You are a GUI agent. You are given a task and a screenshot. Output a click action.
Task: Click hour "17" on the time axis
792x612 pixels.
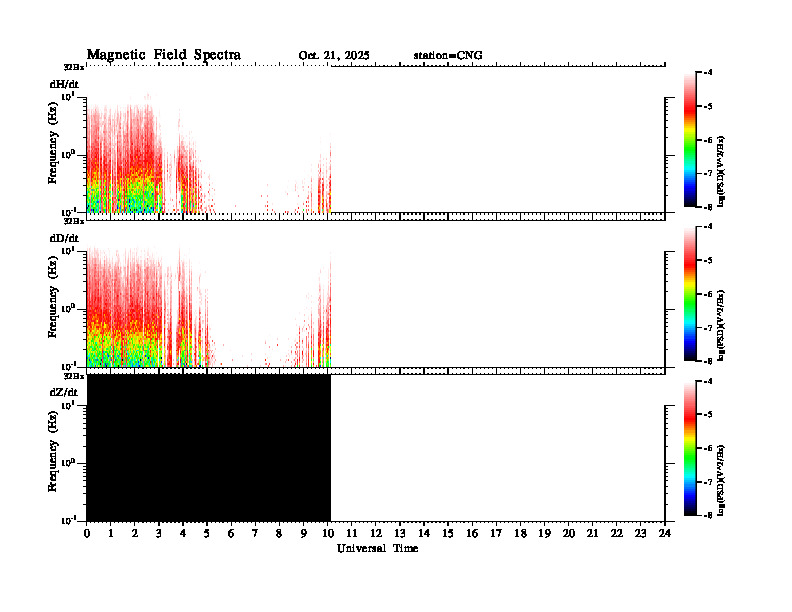pos(496,534)
